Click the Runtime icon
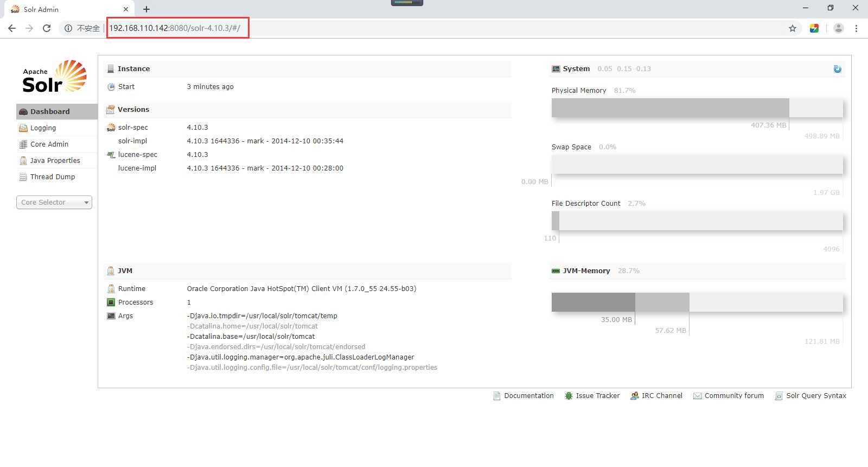Image resolution: width=868 pixels, height=467 pixels. click(111, 289)
